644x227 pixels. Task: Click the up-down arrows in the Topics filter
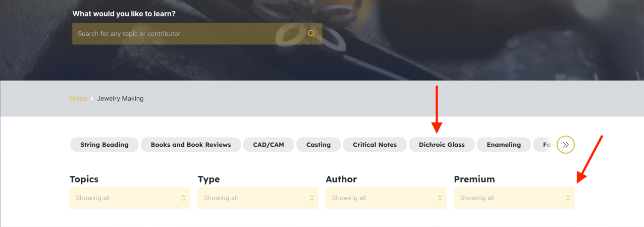[183, 198]
